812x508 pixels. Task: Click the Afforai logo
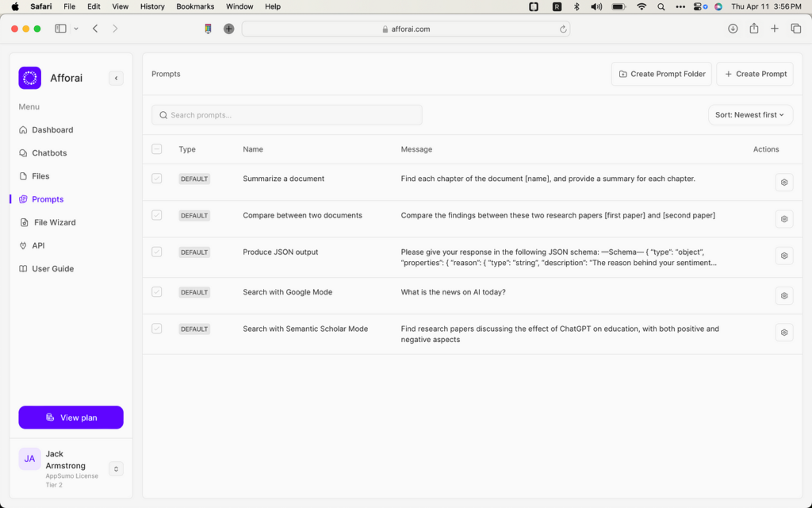29,78
